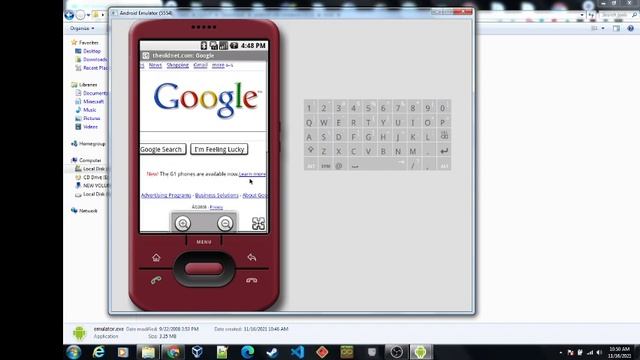Viewport: 640px width, 360px height.
Task: Open the Business Solutions link
Action: coord(217,196)
